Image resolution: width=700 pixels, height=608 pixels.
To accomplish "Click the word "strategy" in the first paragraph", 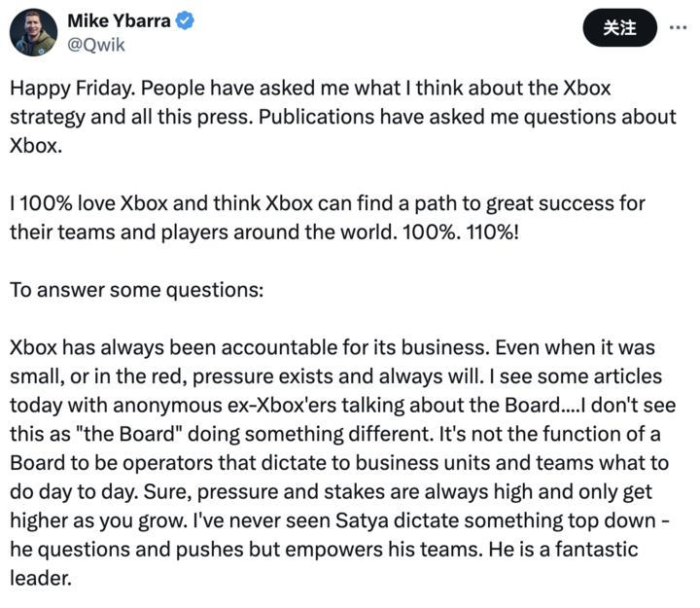I will point(48,118).
